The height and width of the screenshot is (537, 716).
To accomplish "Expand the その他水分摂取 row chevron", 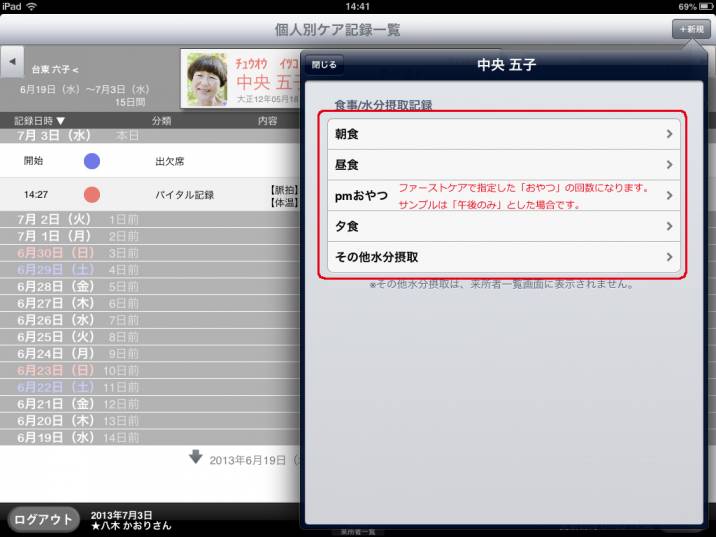I will [x=670, y=257].
